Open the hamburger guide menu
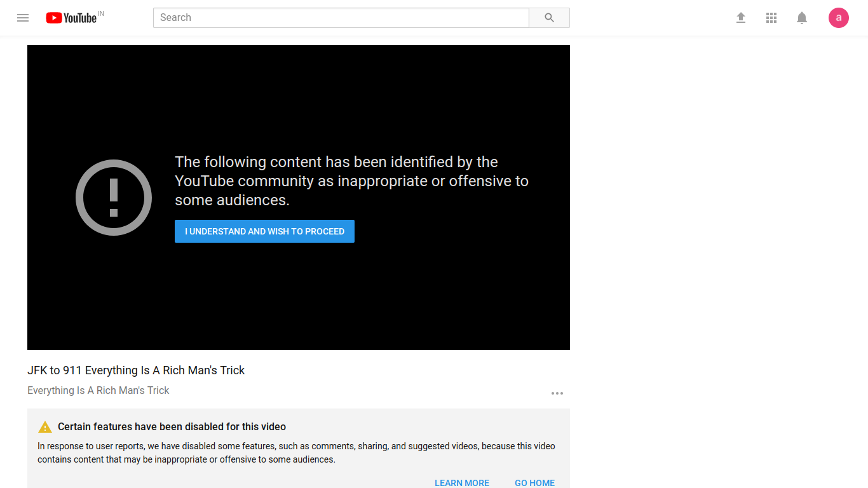The width and height of the screenshot is (868, 488). click(x=23, y=18)
